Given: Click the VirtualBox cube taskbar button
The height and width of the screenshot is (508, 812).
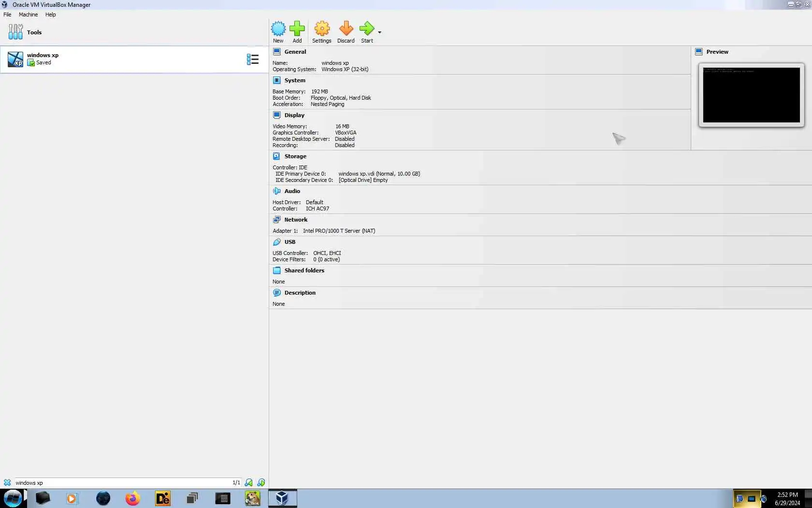Looking at the screenshot, I should 283,498.
